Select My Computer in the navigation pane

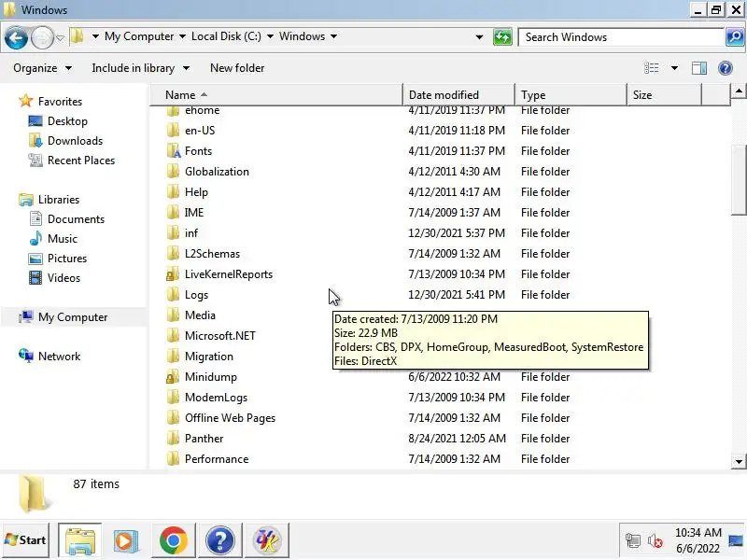[73, 317]
